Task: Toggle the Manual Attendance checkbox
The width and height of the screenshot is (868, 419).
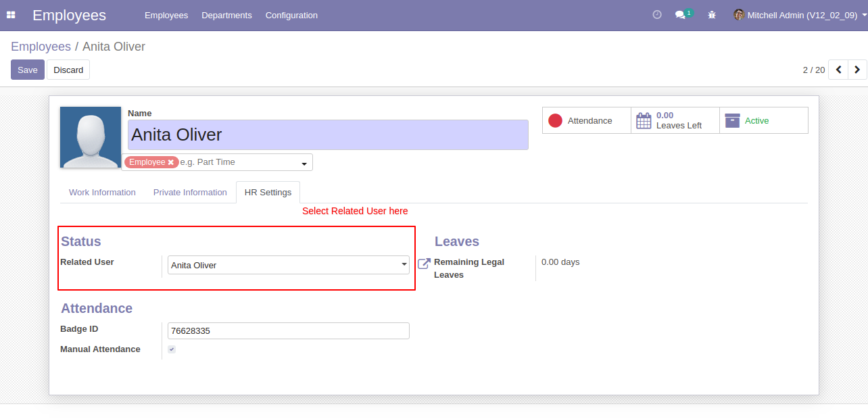Action: 172,349
